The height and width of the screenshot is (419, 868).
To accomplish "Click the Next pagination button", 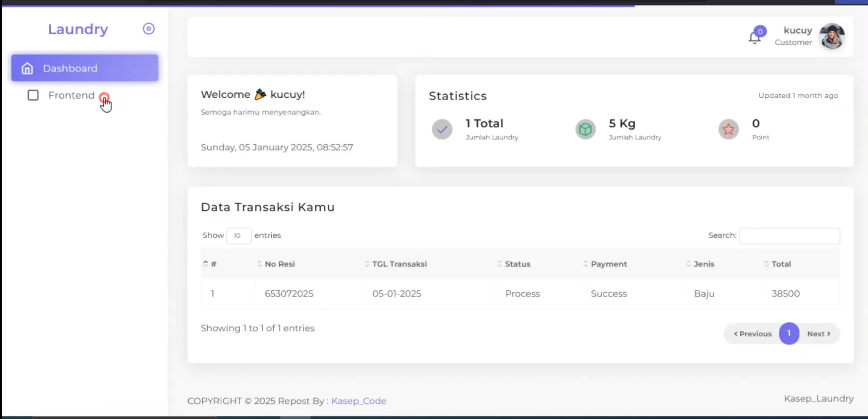I will pos(819,334).
